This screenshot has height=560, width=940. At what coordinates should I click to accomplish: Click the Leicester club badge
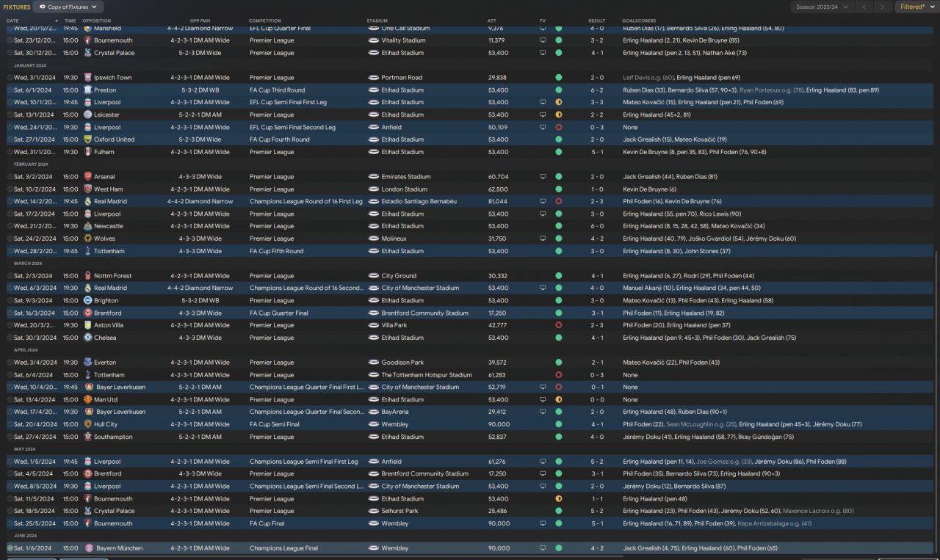click(87, 115)
